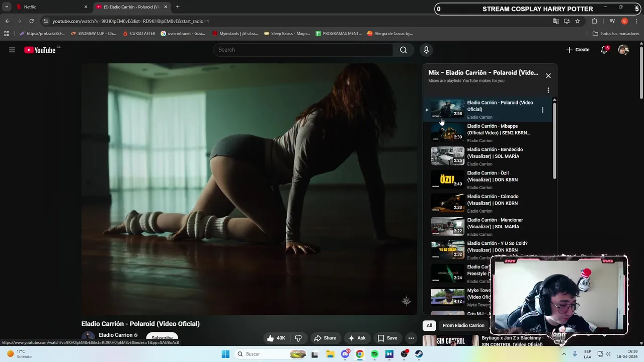Image resolution: width=644 pixels, height=362 pixels.
Task: Open the browser extensions puzzle icon
Action: (x=595, y=21)
